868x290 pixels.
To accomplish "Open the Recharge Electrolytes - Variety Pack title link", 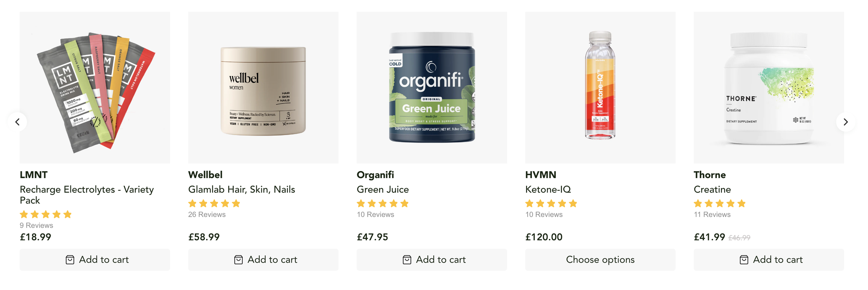I will [87, 195].
